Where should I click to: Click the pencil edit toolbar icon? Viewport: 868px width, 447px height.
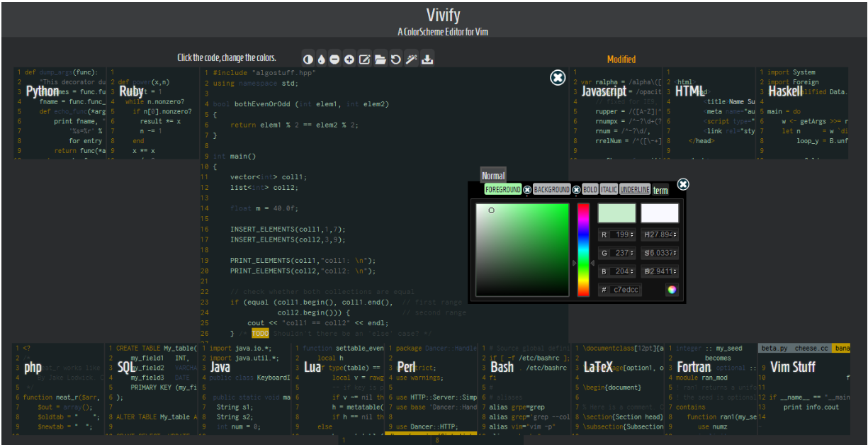[x=365, y=60]
